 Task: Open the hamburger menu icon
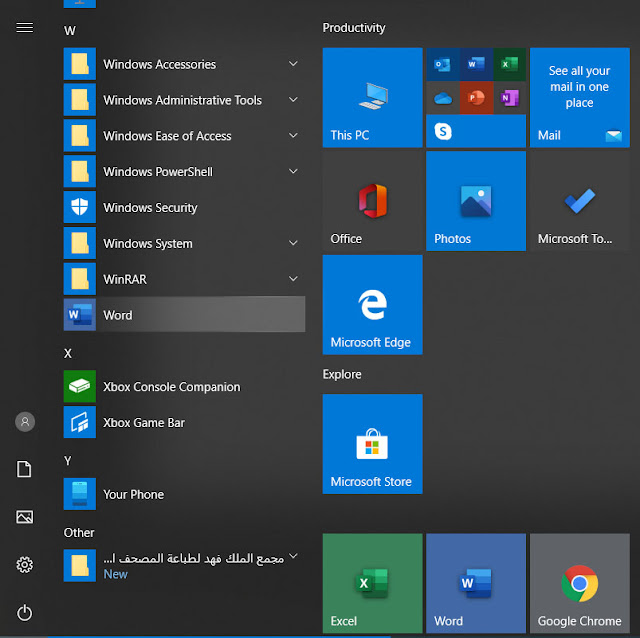pos(24,27)
